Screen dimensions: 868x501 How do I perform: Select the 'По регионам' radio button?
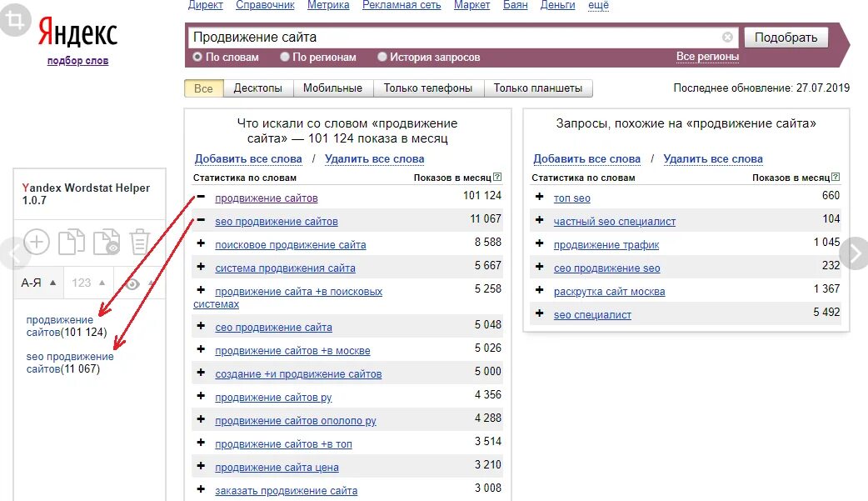pos(285,57)
